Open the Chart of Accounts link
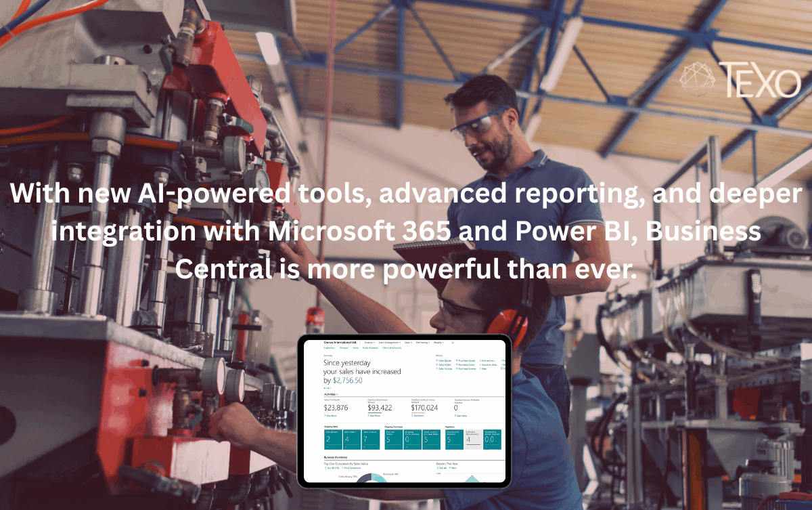The height and width of the screenshot is (510, 812). pos(392,348)
